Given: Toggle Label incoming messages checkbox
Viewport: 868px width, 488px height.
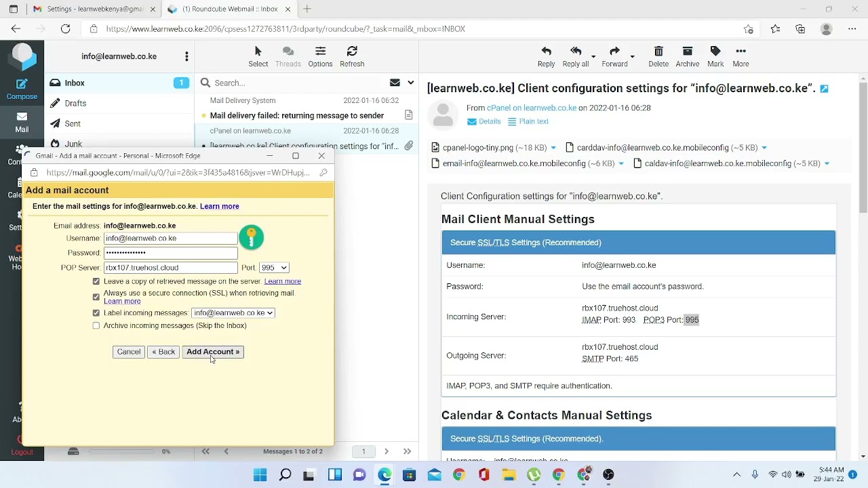Looking at the screenshot, I should click(96, 313).
